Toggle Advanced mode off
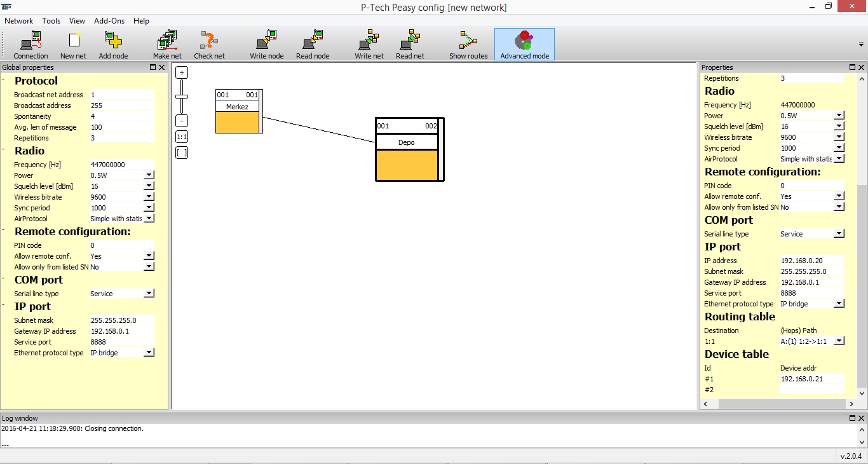This screenshot has height=464, width=868. tap(524, 44)
